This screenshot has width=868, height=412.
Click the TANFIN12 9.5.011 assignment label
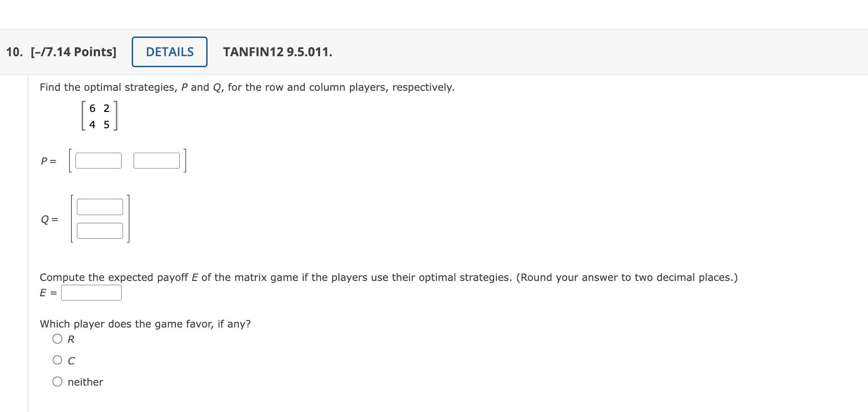(277, 52)
